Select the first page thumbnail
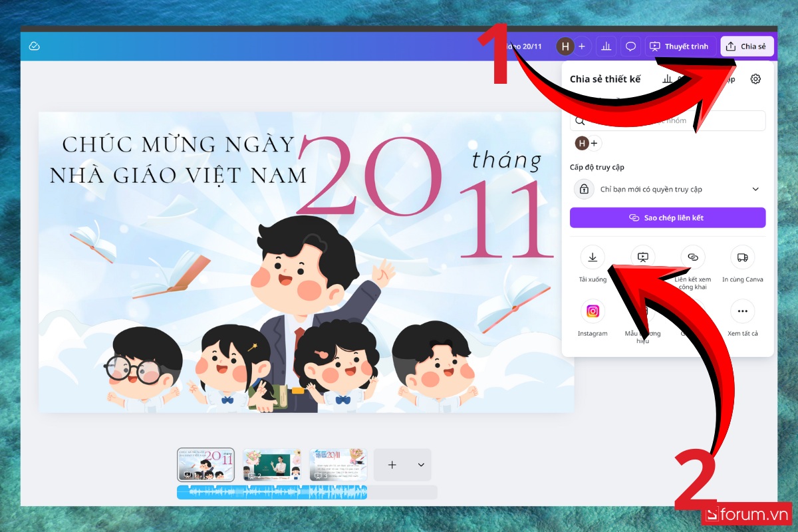Image resolution: width=798 pixels, height=532 pixels. click(x=205, y=464)
